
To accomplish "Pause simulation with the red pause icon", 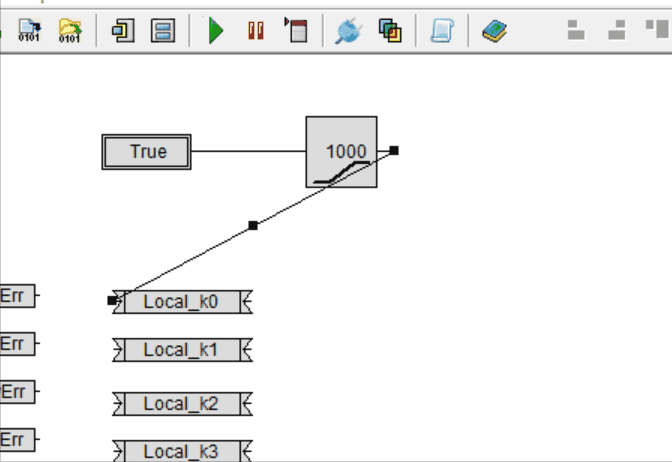I will click(x=256, y=31).
